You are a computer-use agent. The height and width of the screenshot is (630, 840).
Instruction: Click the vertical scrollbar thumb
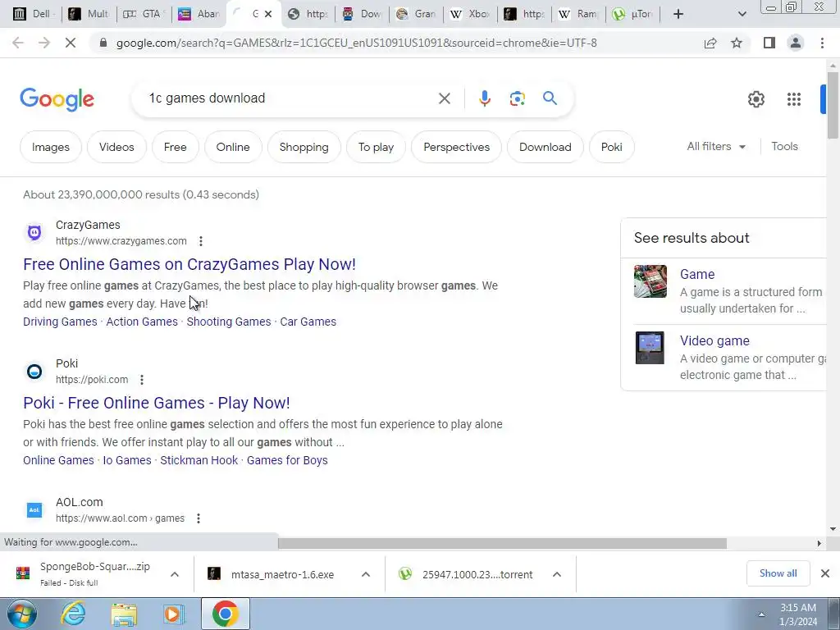833,104
